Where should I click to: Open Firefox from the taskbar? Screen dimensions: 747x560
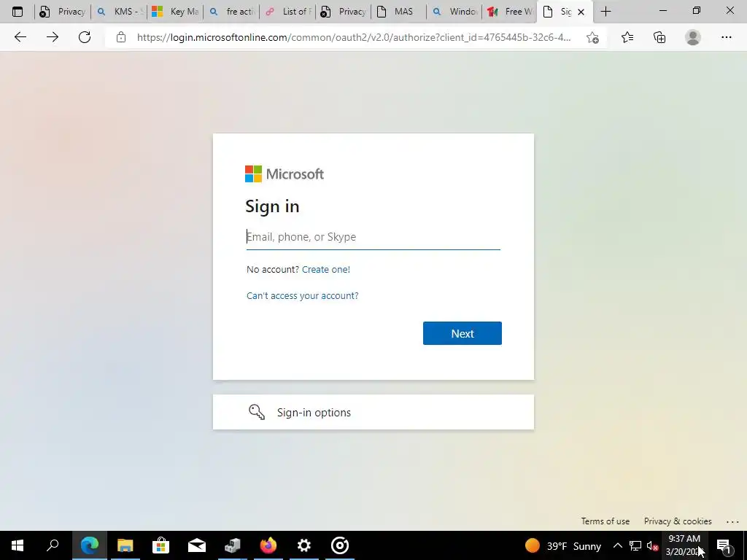(x=268, y=545)
